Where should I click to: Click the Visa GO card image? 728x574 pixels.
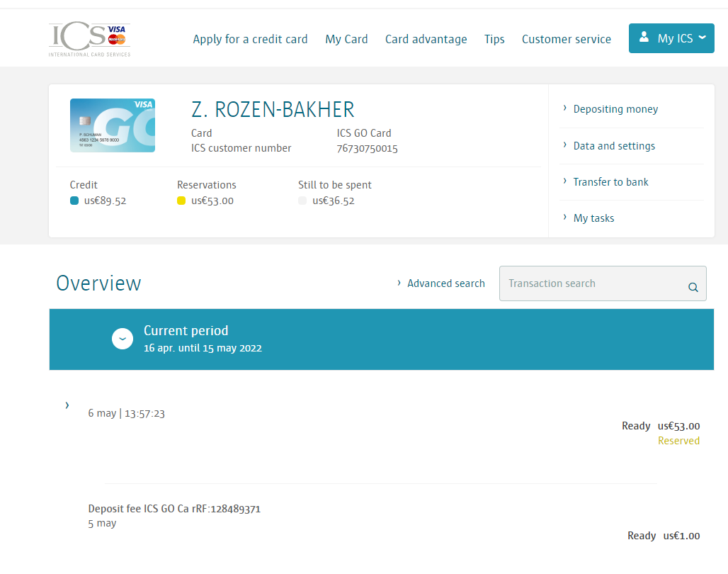pos(113,125)
